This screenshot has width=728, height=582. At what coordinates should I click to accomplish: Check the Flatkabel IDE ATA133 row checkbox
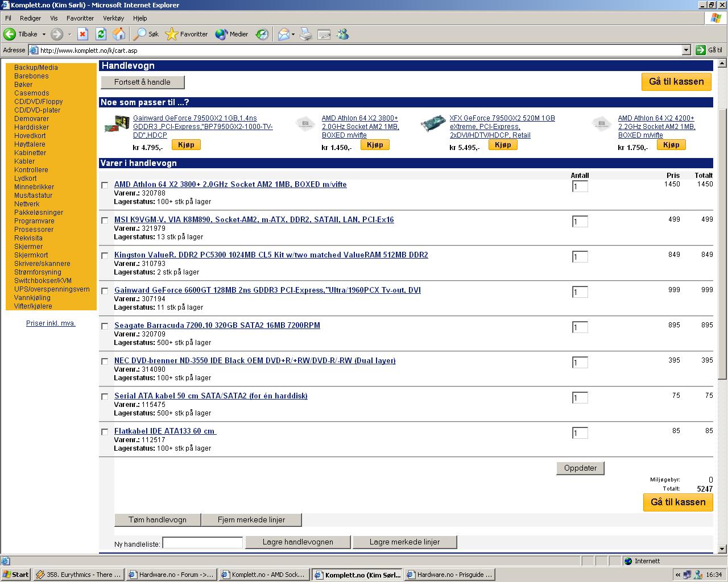[x=105, y=432]
